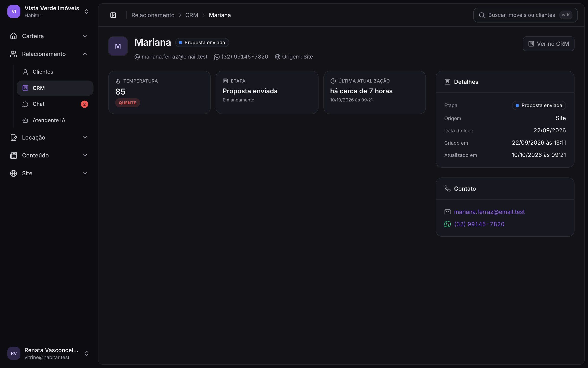Click the há cerca de 7 horas text

[361, 91]
